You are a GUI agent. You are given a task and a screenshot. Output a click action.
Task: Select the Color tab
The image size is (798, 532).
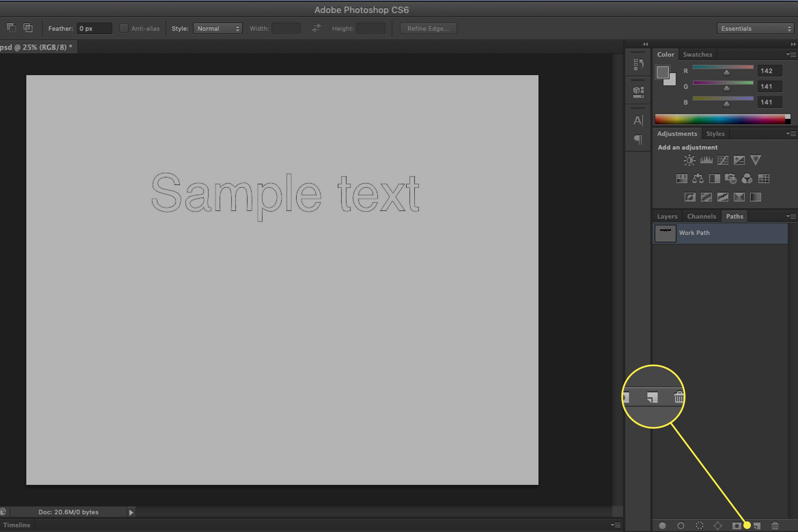(x=666, y=55)
